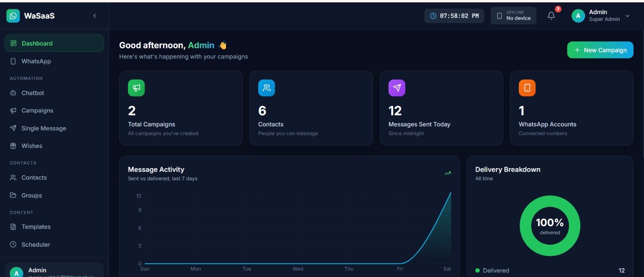Open the OFFLINE No device selector
Screen dimensions: 644x277
pos(513,16)
